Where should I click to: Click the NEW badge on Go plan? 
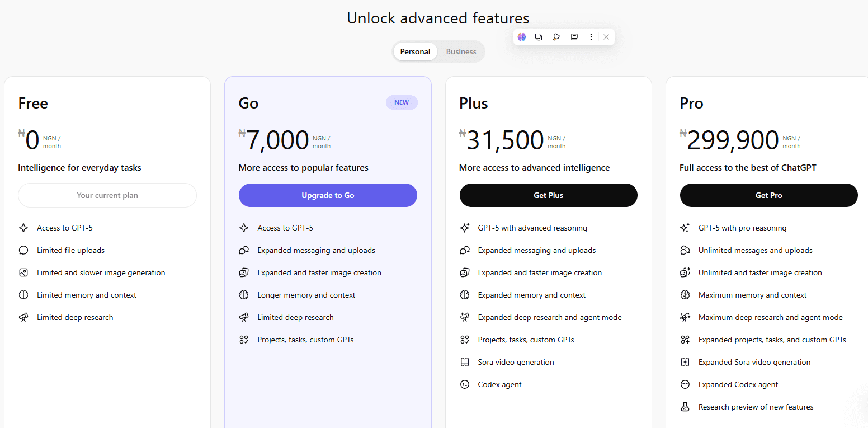click(x=402, y=102)
